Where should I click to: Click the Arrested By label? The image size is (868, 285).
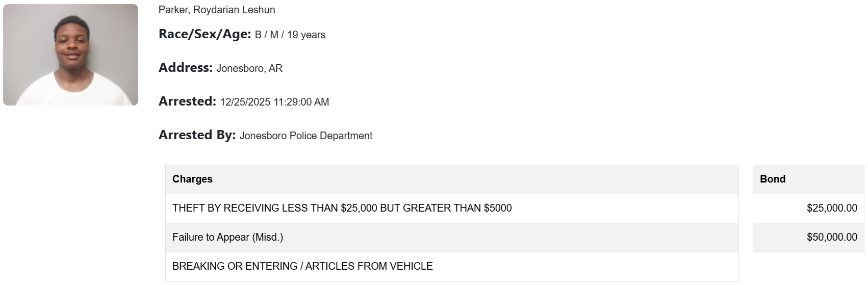[x=197, y=135]
